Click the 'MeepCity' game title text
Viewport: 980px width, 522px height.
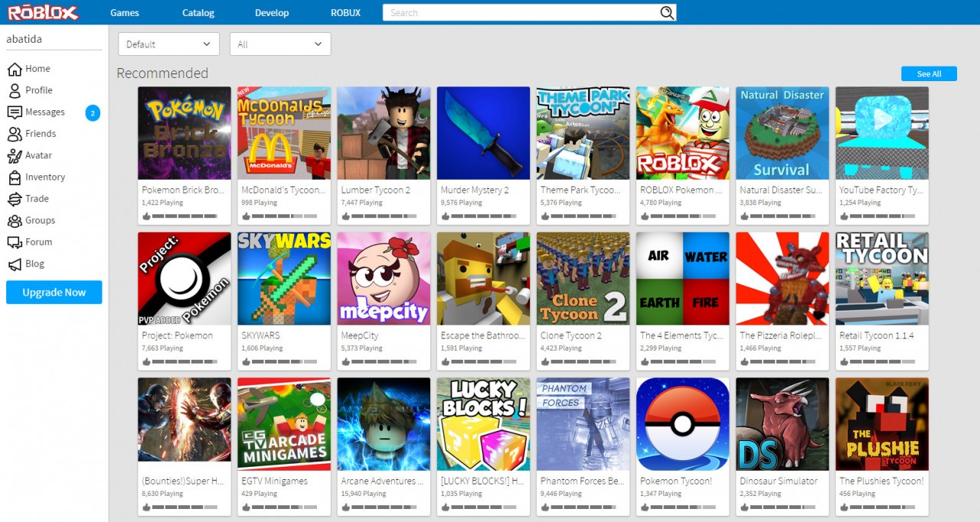(x=360, y=335)
